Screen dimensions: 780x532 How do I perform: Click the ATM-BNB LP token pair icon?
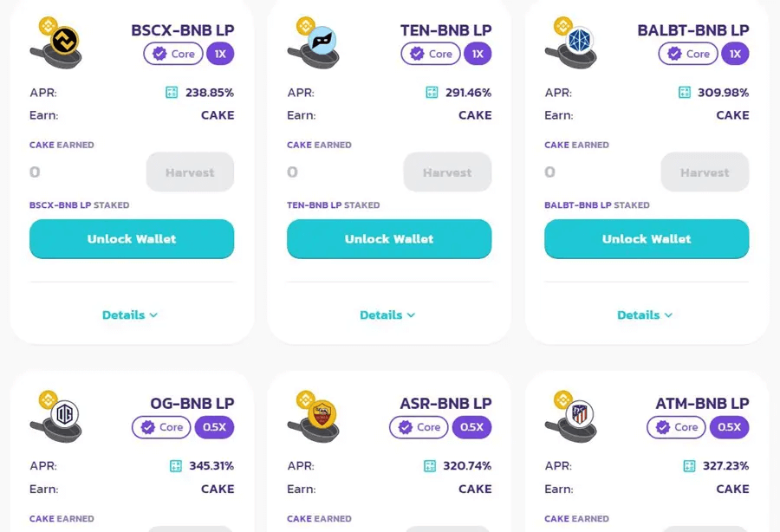(x=569, y=415)
